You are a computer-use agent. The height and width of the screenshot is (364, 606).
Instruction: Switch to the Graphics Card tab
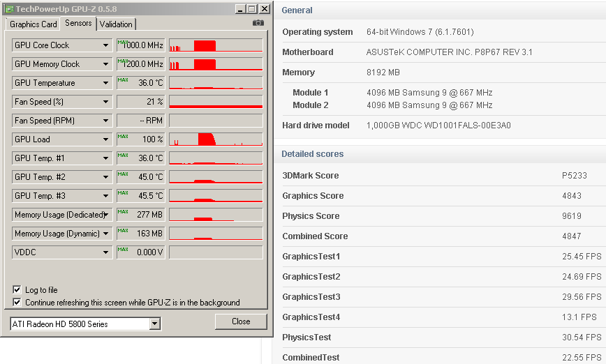(x=34, y=24)
